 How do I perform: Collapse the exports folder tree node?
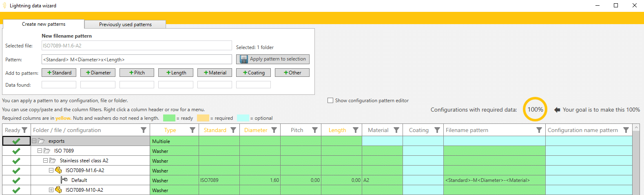[34, 141]
